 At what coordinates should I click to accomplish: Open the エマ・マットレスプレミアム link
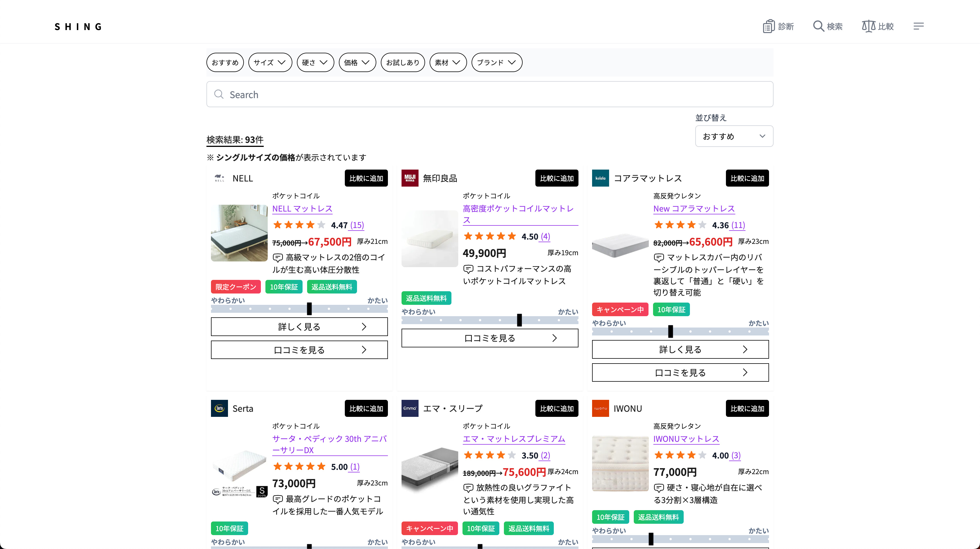(x=514, y=439)
